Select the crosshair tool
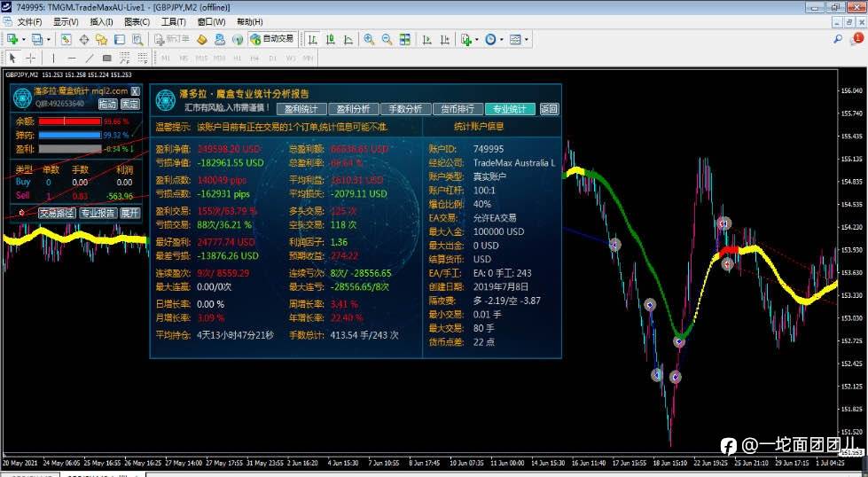868x477 pixels. tap(30, 58)
